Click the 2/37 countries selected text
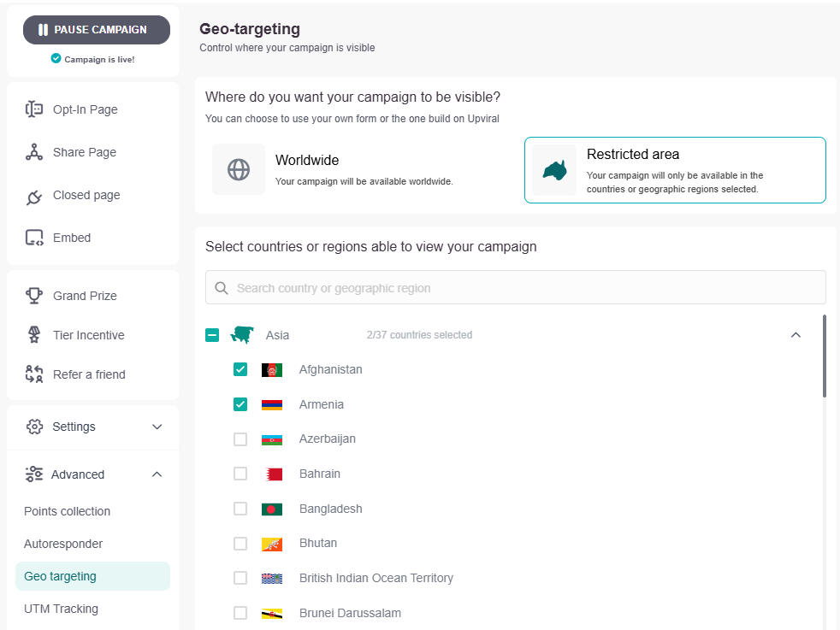Screen dimensions: 840x630 tap(419, 335)
